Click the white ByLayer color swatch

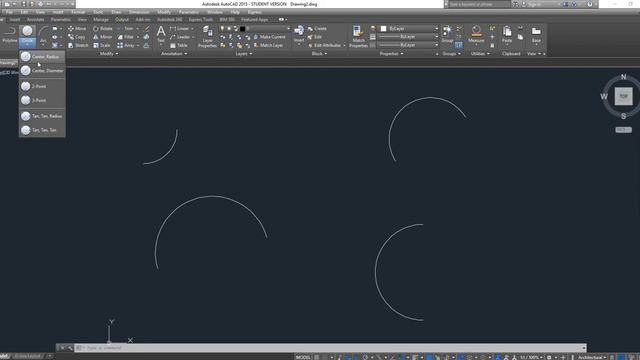point(383,29)
